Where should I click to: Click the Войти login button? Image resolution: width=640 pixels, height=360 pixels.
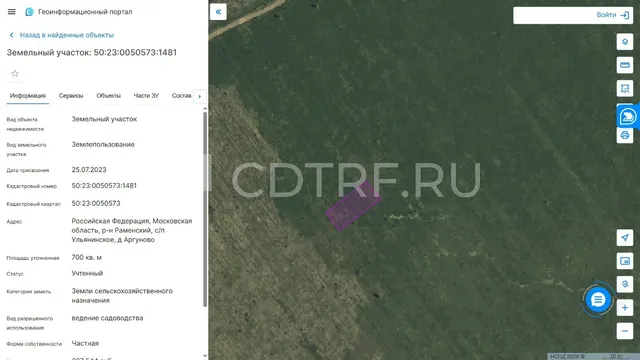[x=612, y=15]
